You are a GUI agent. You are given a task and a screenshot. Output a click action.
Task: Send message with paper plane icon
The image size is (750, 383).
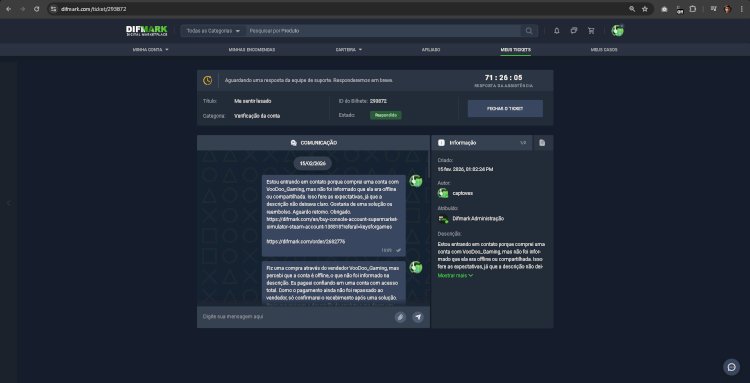coord(418,317)
